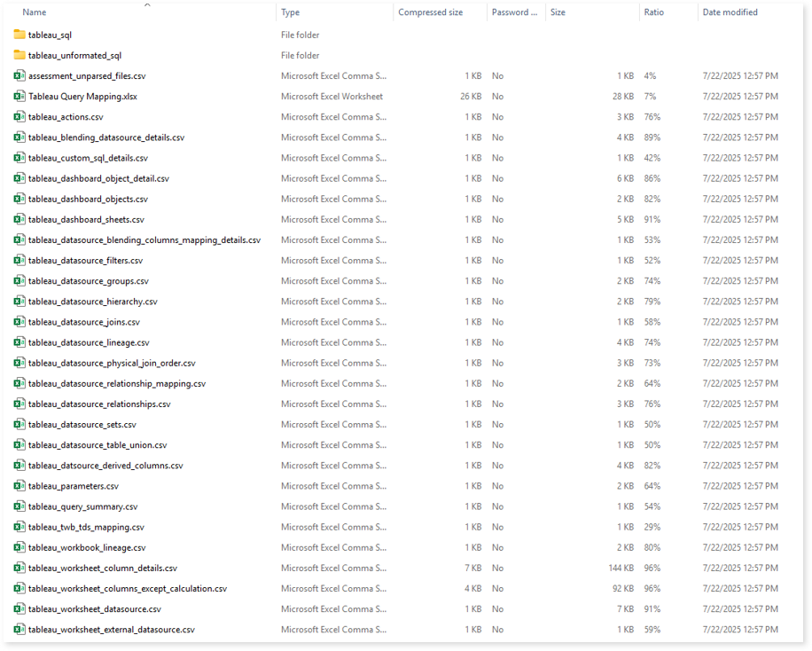Click the 7 KB compressed size value

472,568
